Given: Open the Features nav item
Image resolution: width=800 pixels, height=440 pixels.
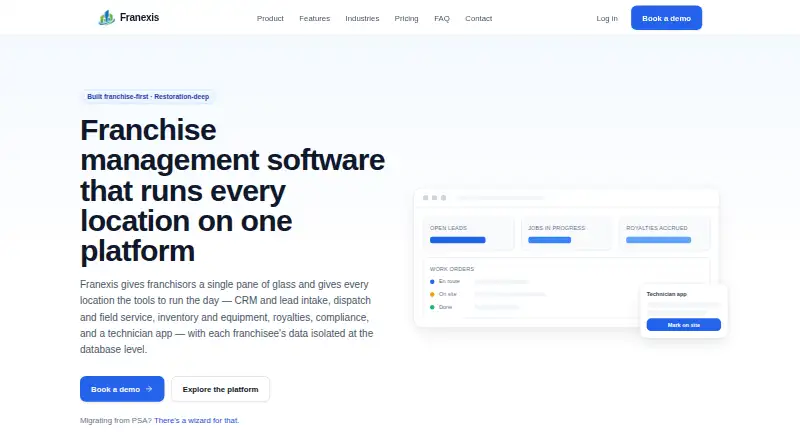Looking at the screenshot, I should [x=314, y=18].
